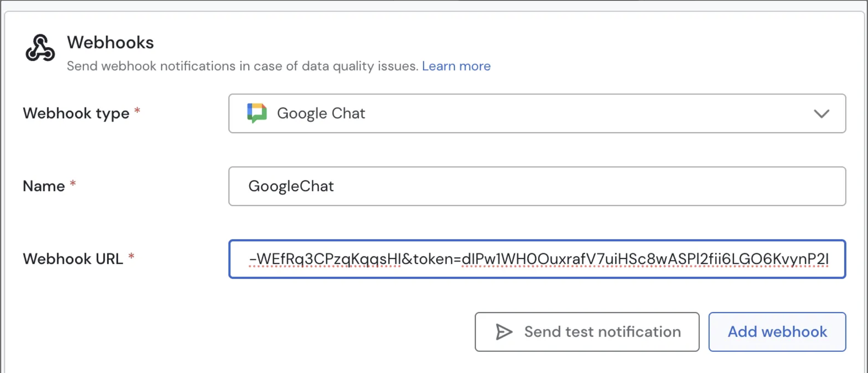Click the red asterisk beside Webhook type

[137, 111]
